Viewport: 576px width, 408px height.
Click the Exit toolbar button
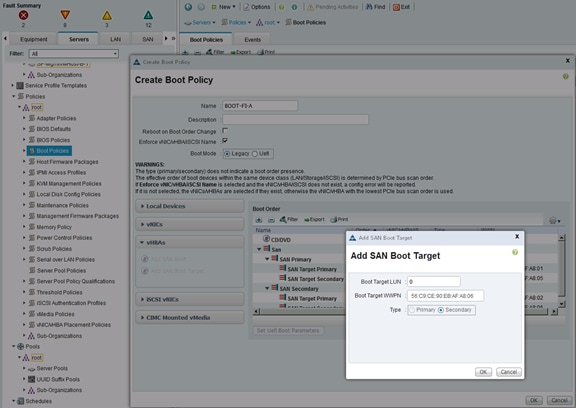click(x=401, y=7)
